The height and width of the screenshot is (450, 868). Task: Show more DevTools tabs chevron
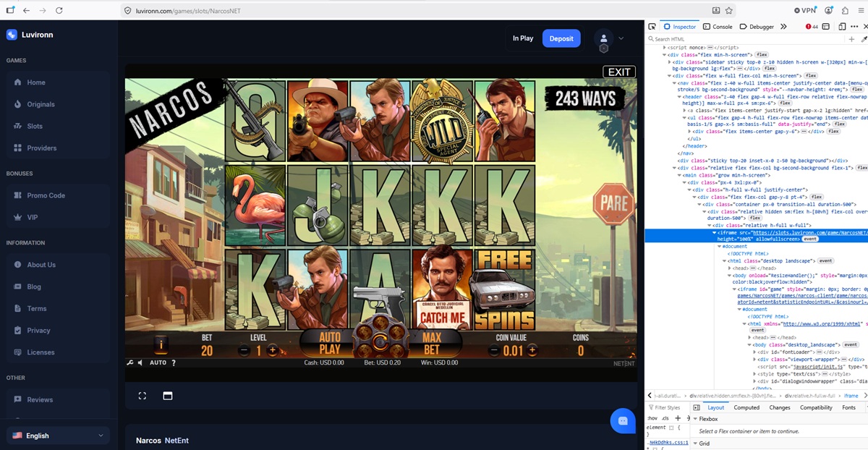point(783,26)
